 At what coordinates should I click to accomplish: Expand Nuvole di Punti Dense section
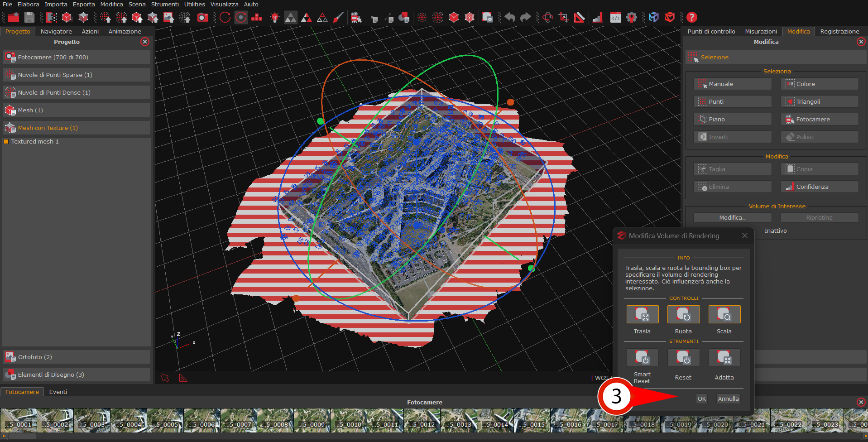pyautogui.click(x=77, y=93)
